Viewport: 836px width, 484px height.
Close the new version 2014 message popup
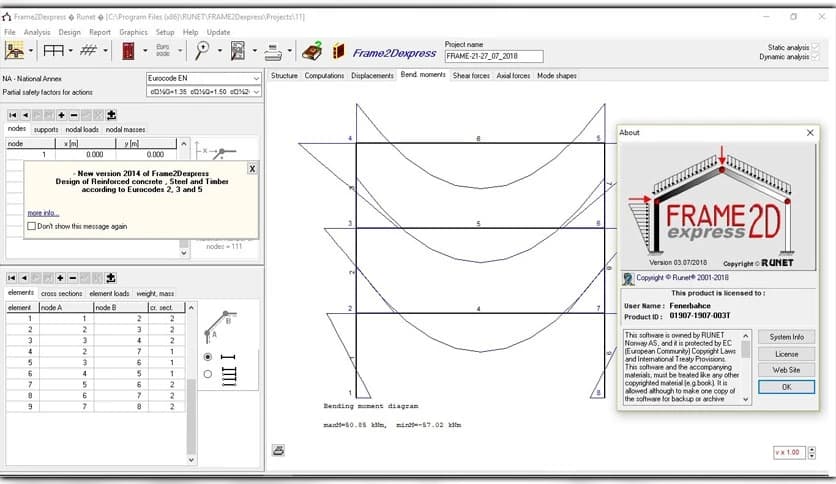(x=252, y=168)
